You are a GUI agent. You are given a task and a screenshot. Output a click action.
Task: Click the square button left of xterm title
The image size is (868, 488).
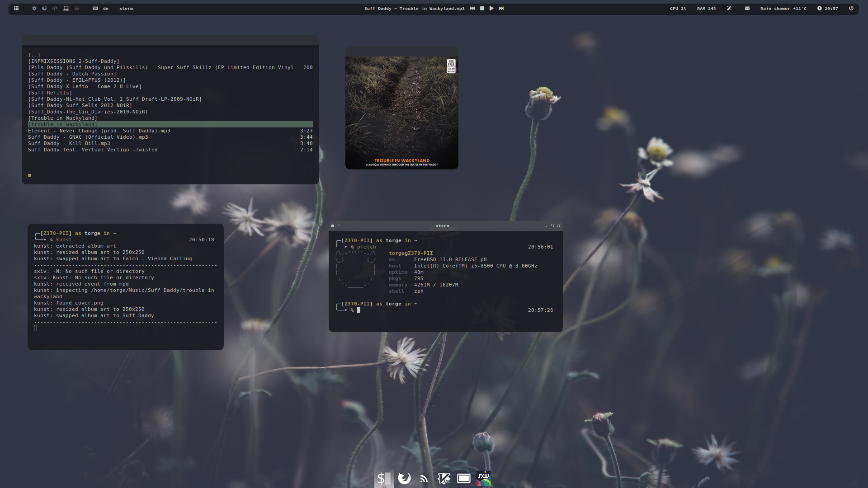(333, 226)
